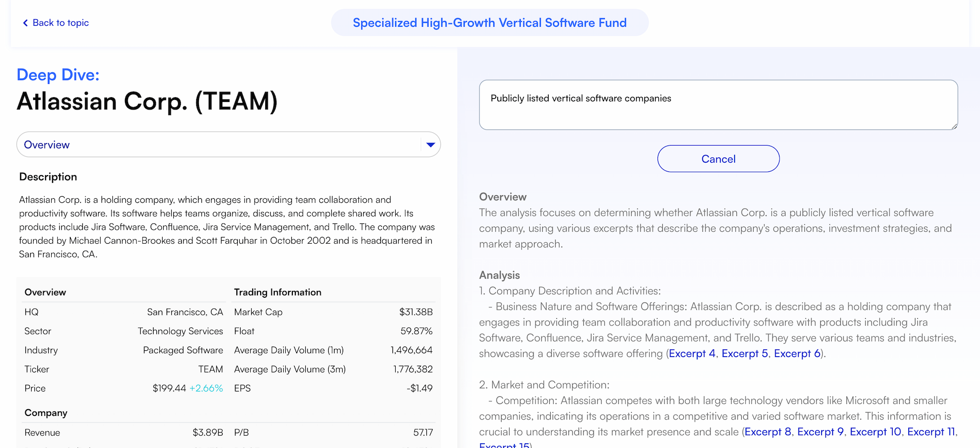Select the Excerpt 9 reference link
The height and width of the screenshot is (448, 980).
[x=820, y=432]
